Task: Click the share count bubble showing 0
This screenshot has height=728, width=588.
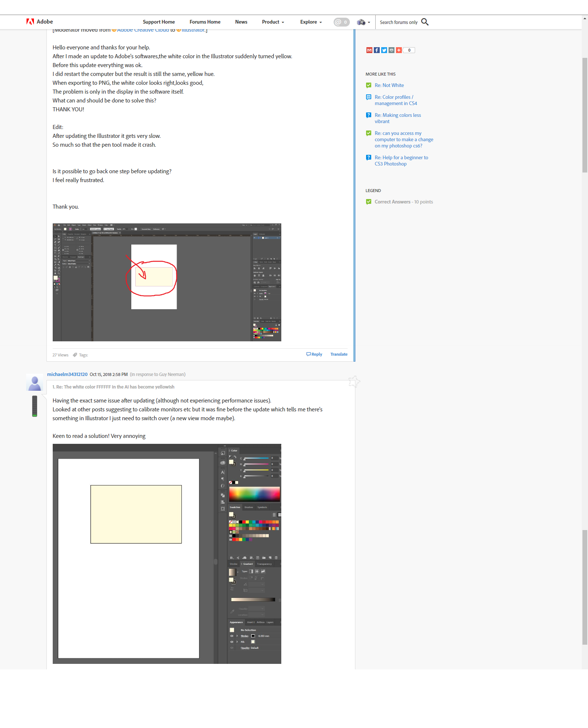Action: (x=409, y=50)
